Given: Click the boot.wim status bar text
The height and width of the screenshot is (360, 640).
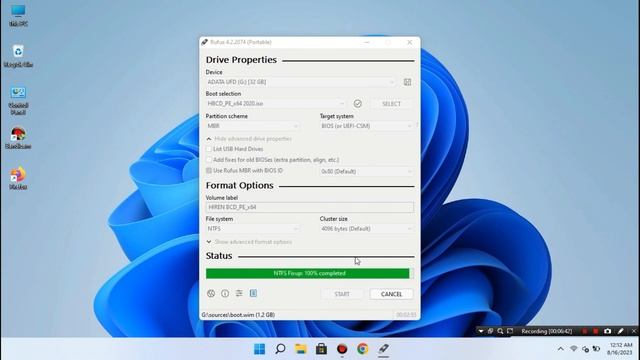Looking at the screenshot, I should coord(238,315).
